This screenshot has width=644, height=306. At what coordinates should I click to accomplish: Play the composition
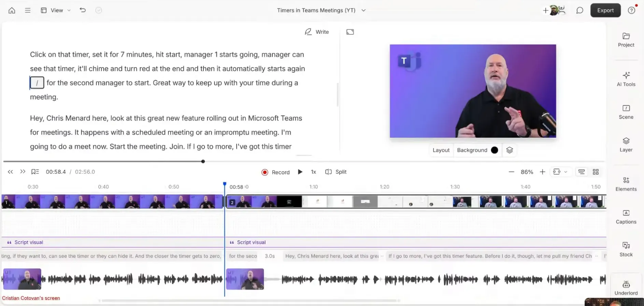pyautogui.click(x=300, y=172)
